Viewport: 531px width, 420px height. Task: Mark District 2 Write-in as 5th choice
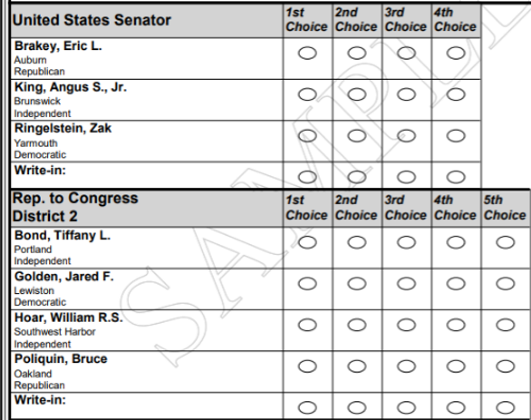(505, 407)
